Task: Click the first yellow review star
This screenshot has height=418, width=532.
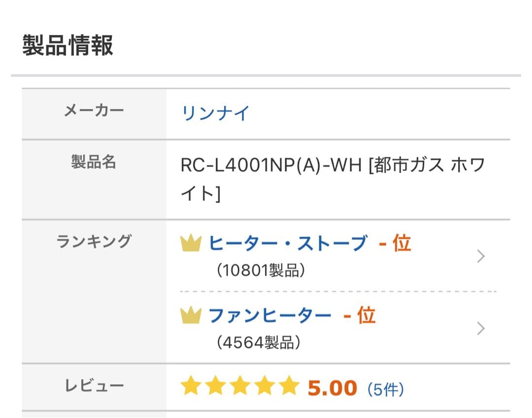Action: pyautogui.click(x=190, y=387)
